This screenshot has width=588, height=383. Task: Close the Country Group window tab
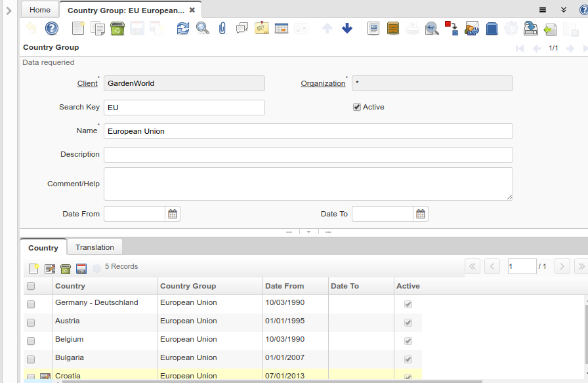[192, 10]
